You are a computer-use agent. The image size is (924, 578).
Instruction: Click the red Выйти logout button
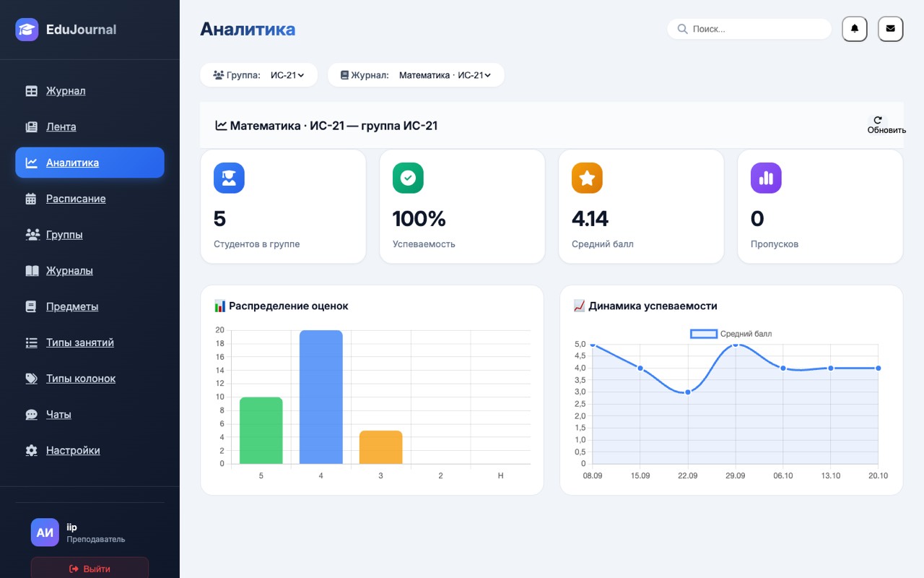[90, 569]
